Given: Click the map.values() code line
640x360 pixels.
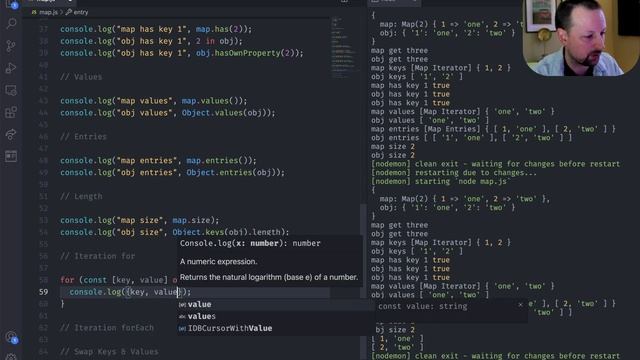Looking at the screenshot, I should pyautogui.click(x=153, y=101).
